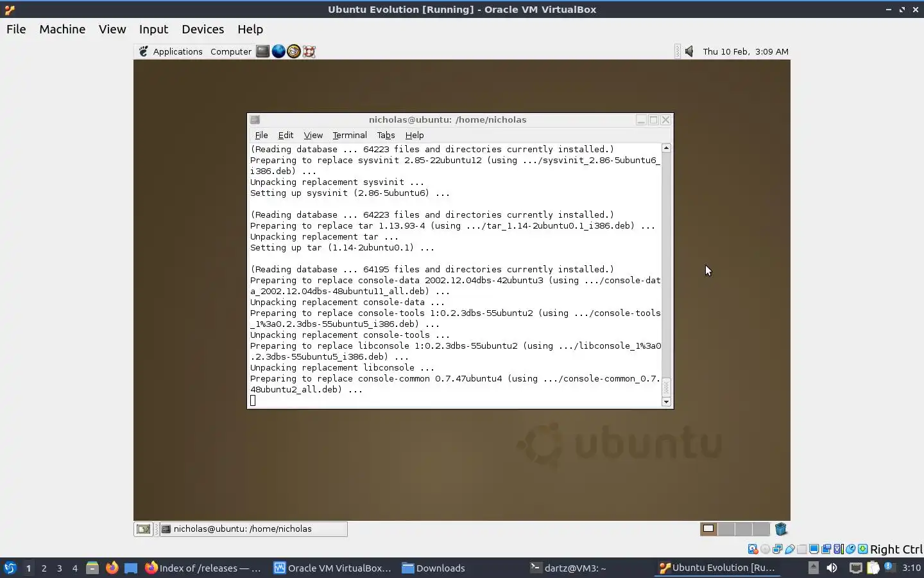Click the host network tray icon
Image resolution: width=924 pixels, height=578 pixels.
click(855, 568)
